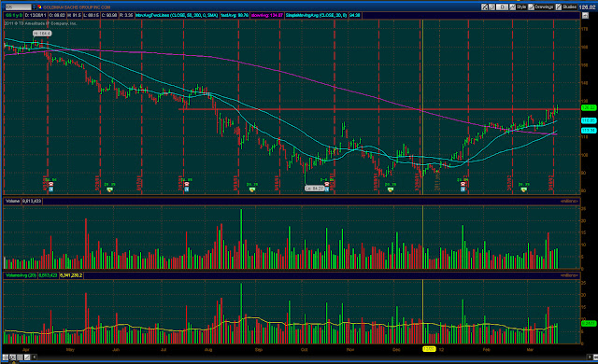
Task: Click the VolumeAvg (20) study label
Action: coord(21,275)
